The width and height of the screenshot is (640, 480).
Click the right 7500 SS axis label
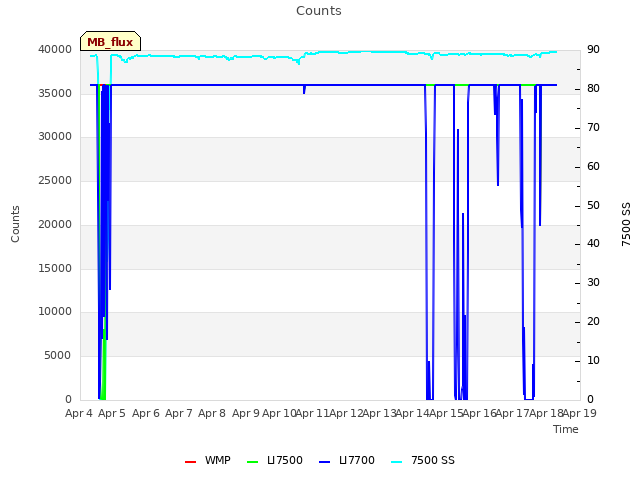pos(626,224)
